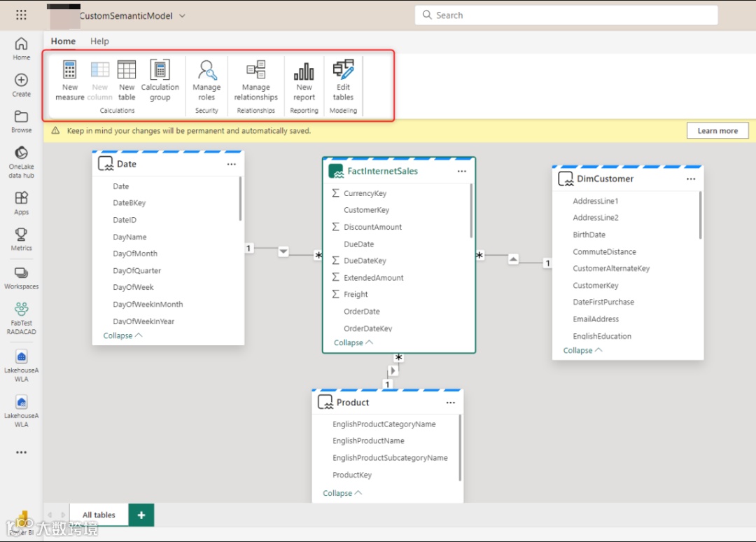Open Date table more options
The height and width of the screenshot is (542, 756).
[232, 164]
